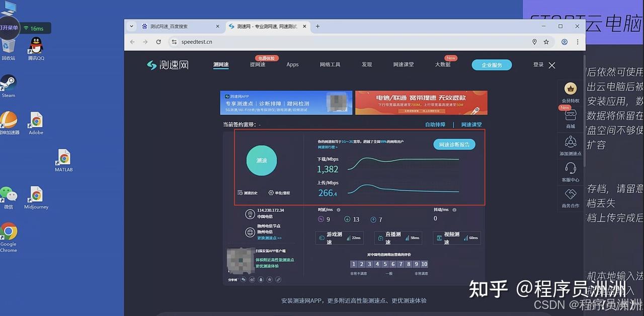Image resolution: width=644 pixels, height=316 pixels.
Task: Open 会员特权 in the right sidebar
Action: [x=570, y=92]
